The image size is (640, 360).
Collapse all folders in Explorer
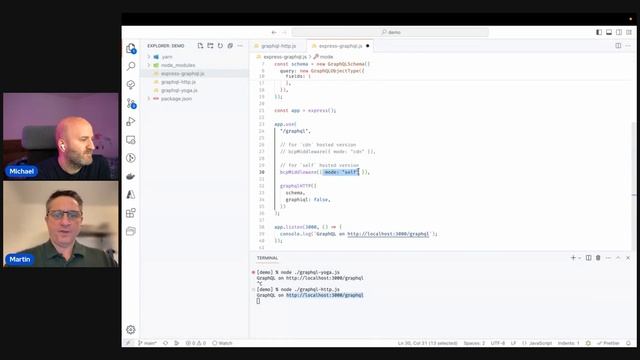click(230, 46)
